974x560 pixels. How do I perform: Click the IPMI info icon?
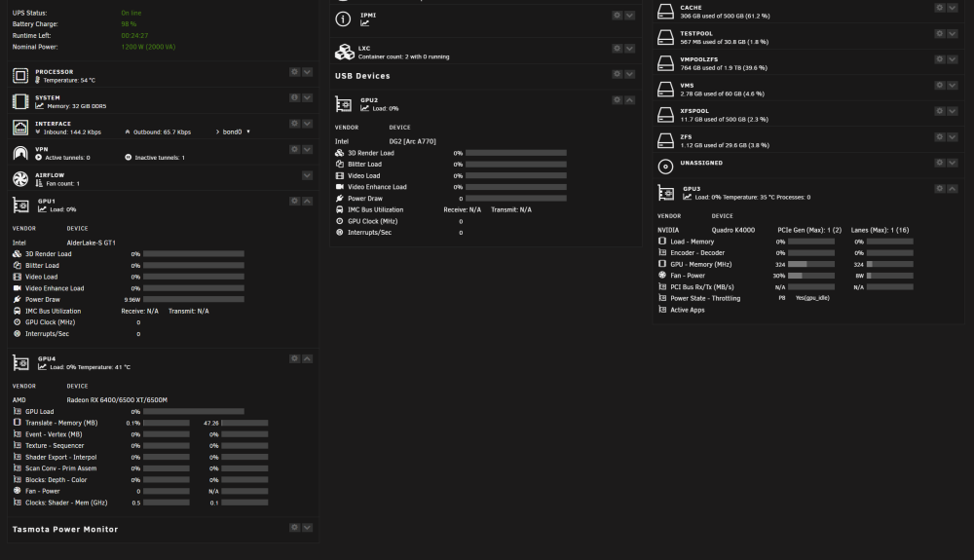343,19
